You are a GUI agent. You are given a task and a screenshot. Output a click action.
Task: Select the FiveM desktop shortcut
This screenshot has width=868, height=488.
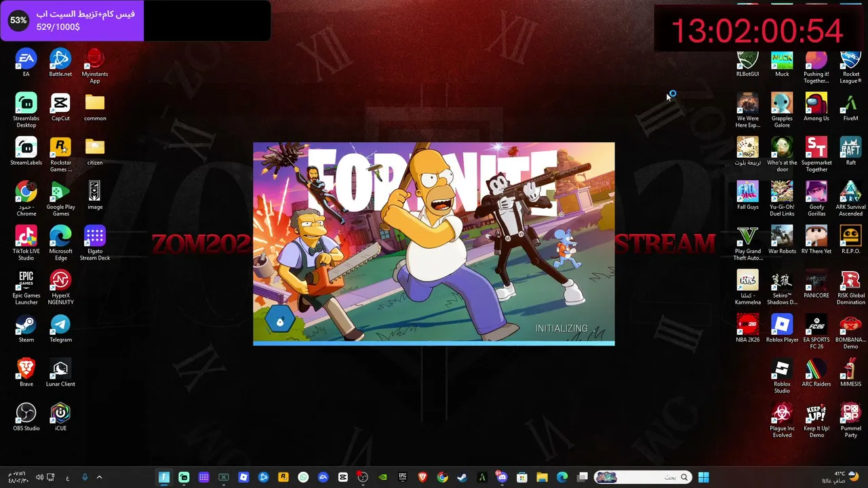(850, 107)
